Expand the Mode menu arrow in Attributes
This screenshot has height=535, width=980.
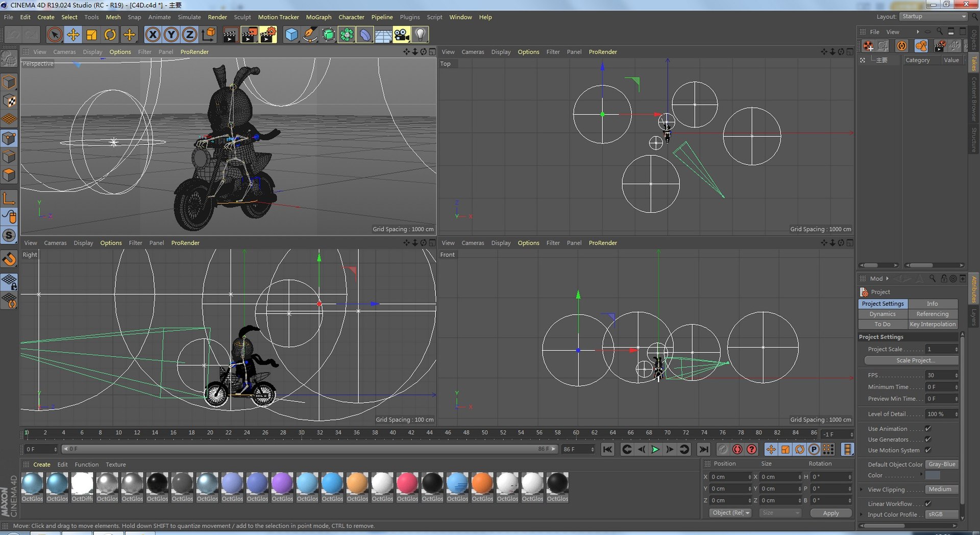click(887, 279)
